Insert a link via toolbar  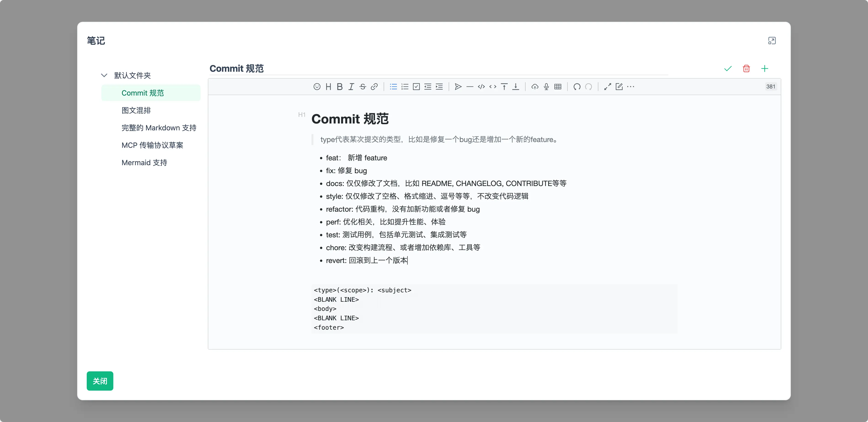click(374, 87)
